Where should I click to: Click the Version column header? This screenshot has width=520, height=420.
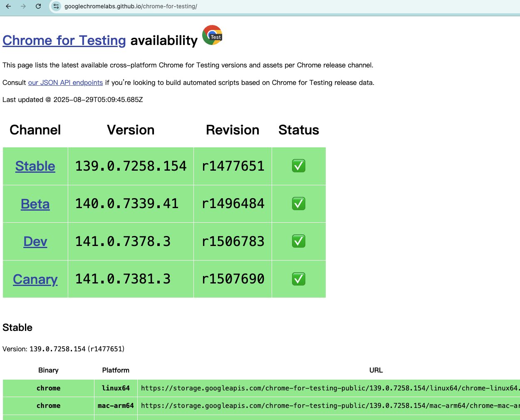click(x=131, y=130)
